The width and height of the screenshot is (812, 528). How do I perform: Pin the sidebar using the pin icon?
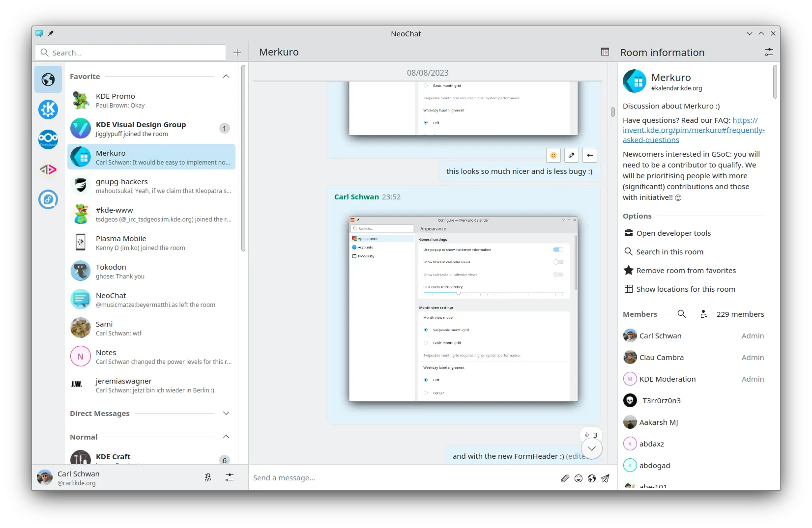pyautogui.click(x=51, y=33)
